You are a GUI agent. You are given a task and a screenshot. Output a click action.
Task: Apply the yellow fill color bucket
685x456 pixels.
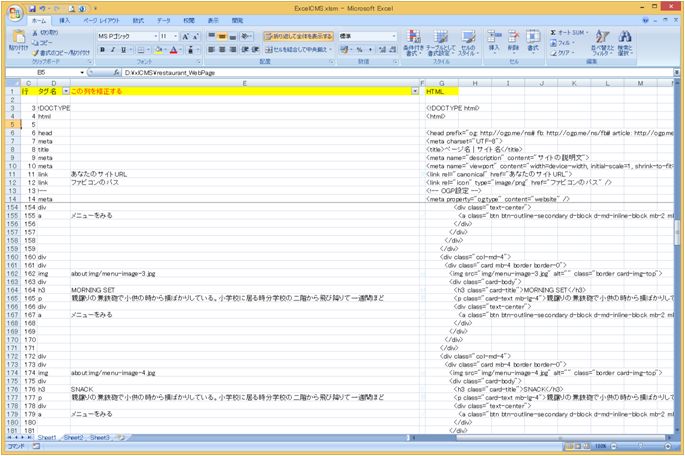tap(159, 50)
